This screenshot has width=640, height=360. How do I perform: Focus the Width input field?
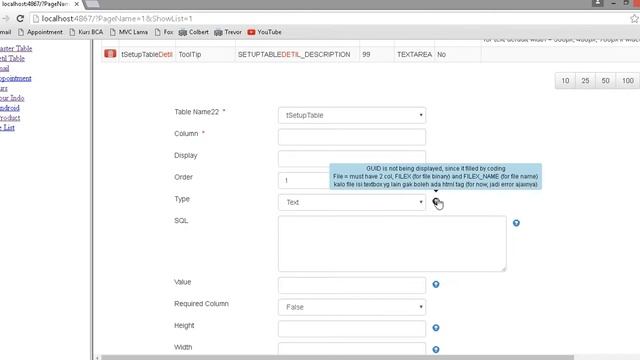point(352,349)
